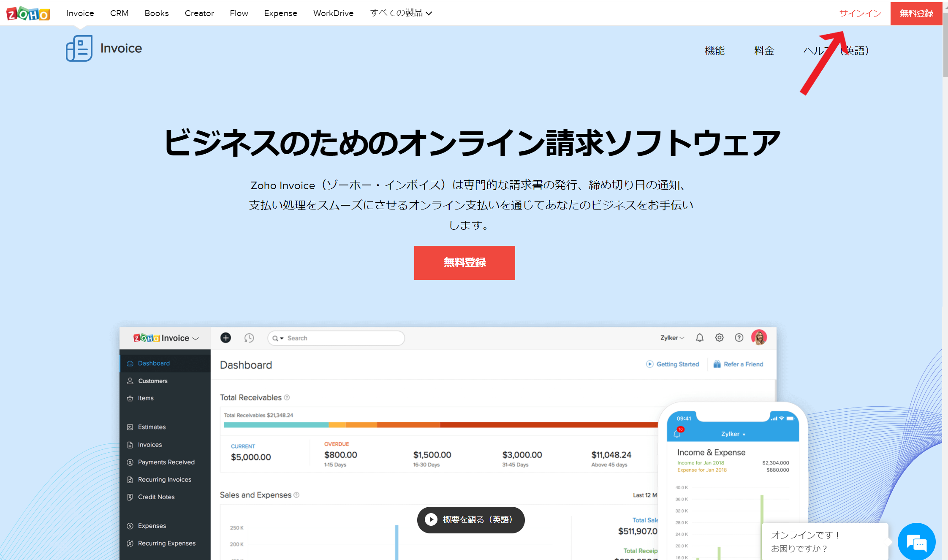Click the サインイン sign-in link
948x560 pixels.
pos(860,13)
